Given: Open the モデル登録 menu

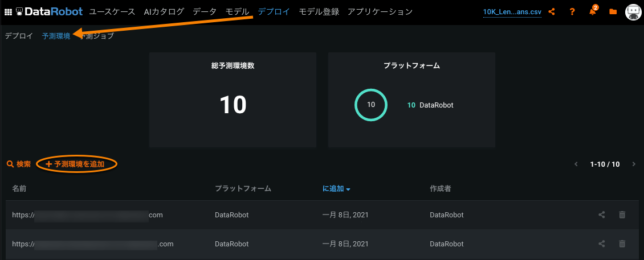Looking at the screenshot, I should [319, 11].
